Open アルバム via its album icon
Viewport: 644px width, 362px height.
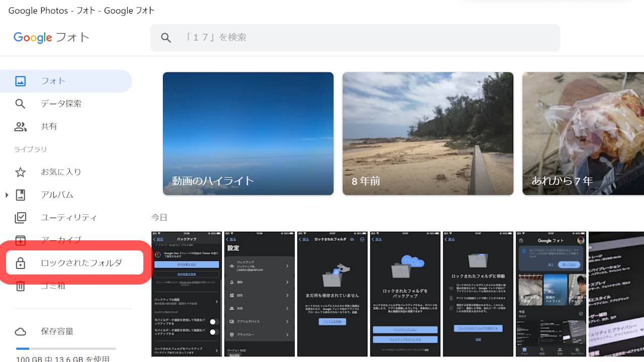pos(20,195)
